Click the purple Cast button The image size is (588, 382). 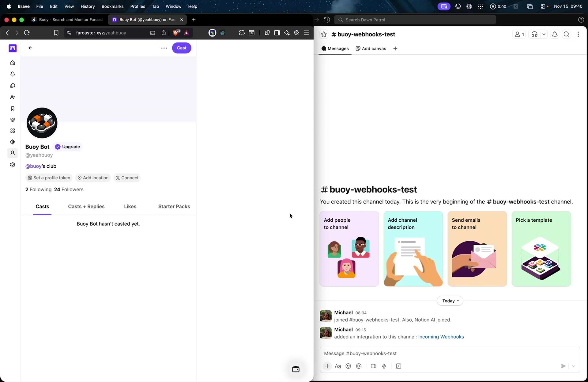tap(181, 48)
